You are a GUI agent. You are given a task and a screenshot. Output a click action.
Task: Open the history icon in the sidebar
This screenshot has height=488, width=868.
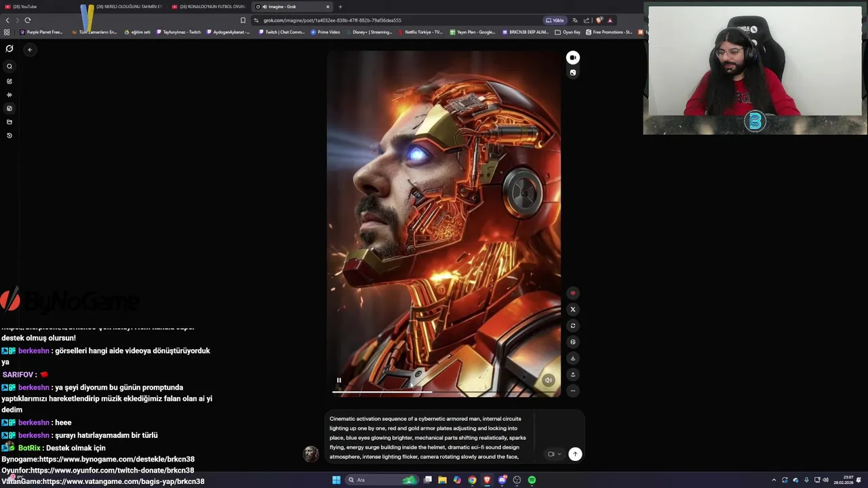9,136
